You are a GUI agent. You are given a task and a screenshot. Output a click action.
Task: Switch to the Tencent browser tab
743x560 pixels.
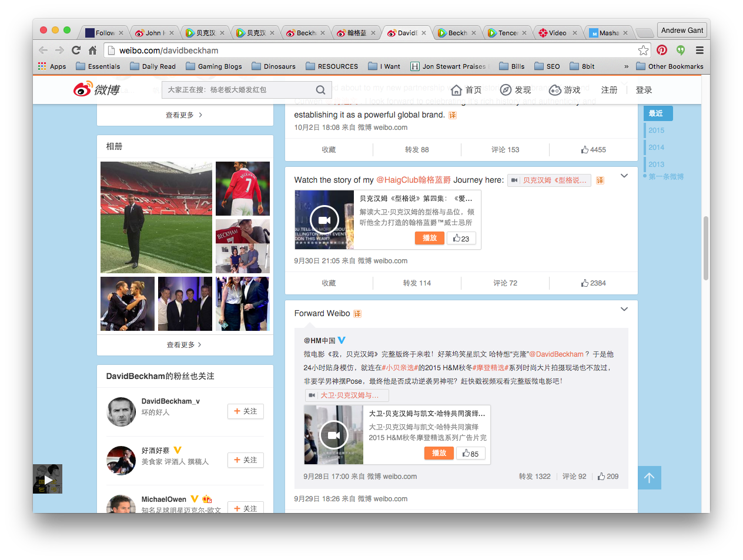(507, 33)
